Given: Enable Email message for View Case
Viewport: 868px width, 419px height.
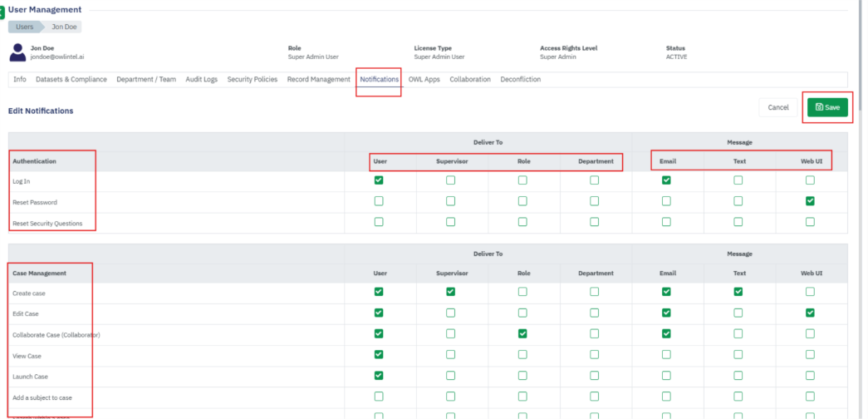Looking at the screenshot, I should pos(666,355).
